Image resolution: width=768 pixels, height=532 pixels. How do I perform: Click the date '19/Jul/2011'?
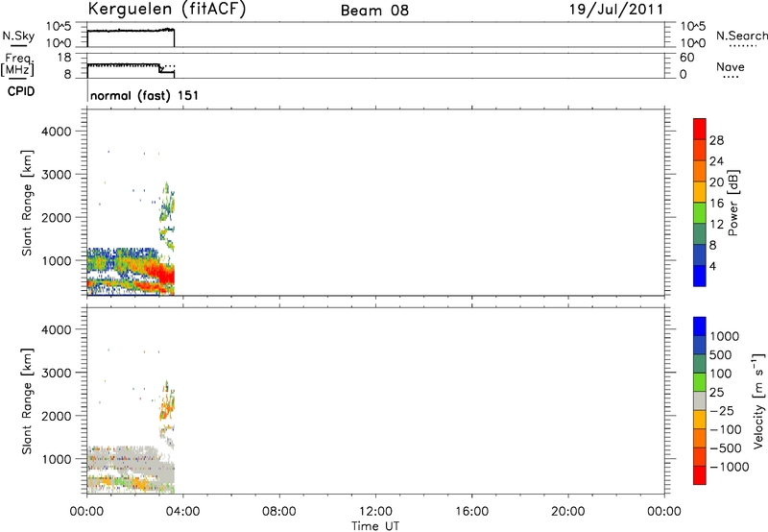(x=616, y=10)
